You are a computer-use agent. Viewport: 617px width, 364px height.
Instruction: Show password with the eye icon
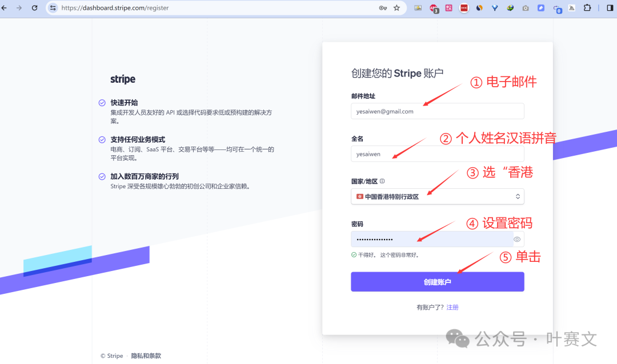pos(516,239)
